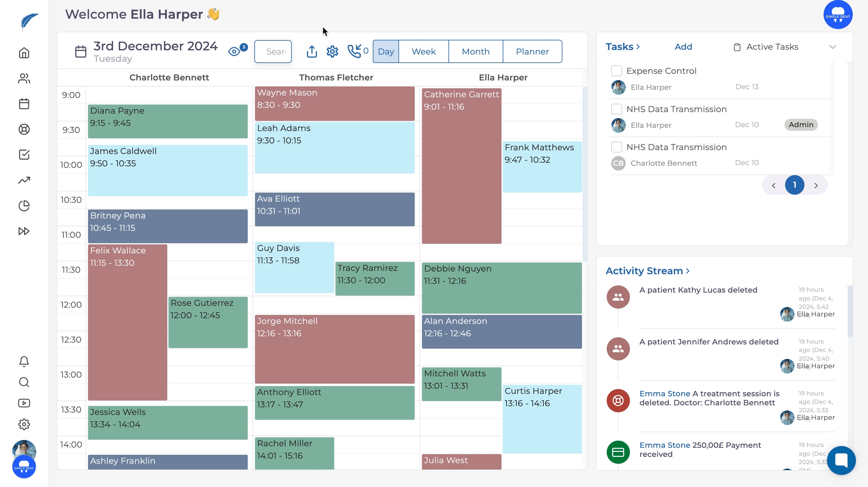Switch to Planner view tab

(x=532, y=52)
